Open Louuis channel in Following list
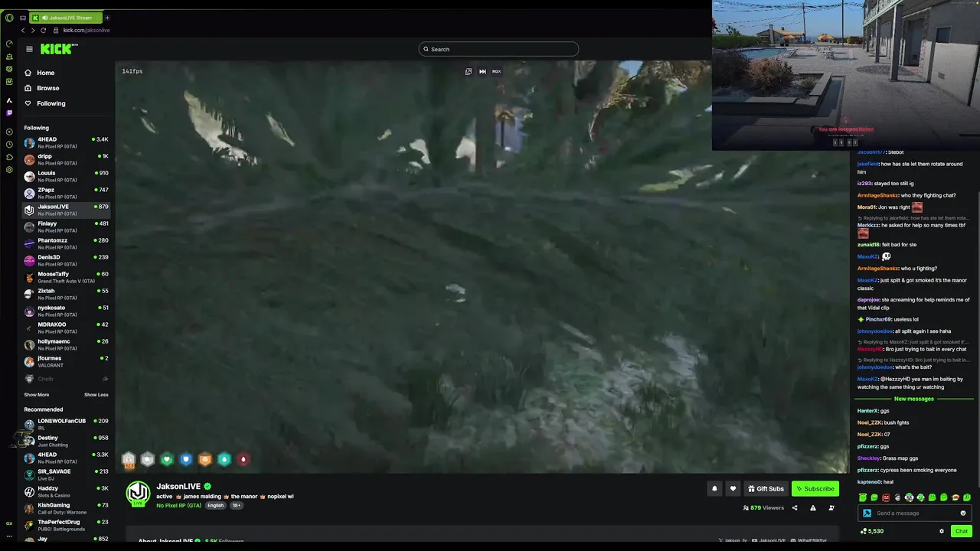 pos(66,177)
